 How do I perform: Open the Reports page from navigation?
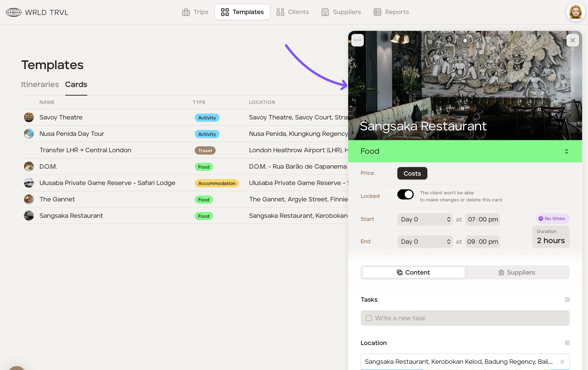tap(391, 12)
